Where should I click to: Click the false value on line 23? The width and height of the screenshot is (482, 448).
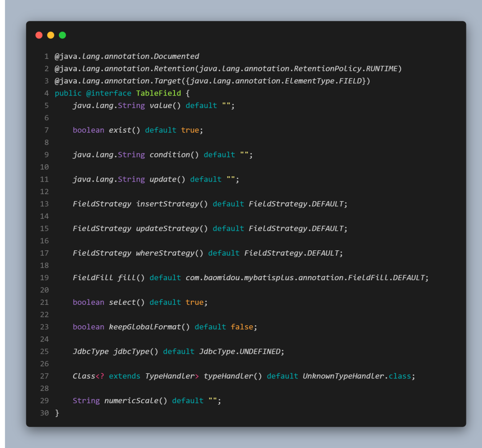pos(242,327)
